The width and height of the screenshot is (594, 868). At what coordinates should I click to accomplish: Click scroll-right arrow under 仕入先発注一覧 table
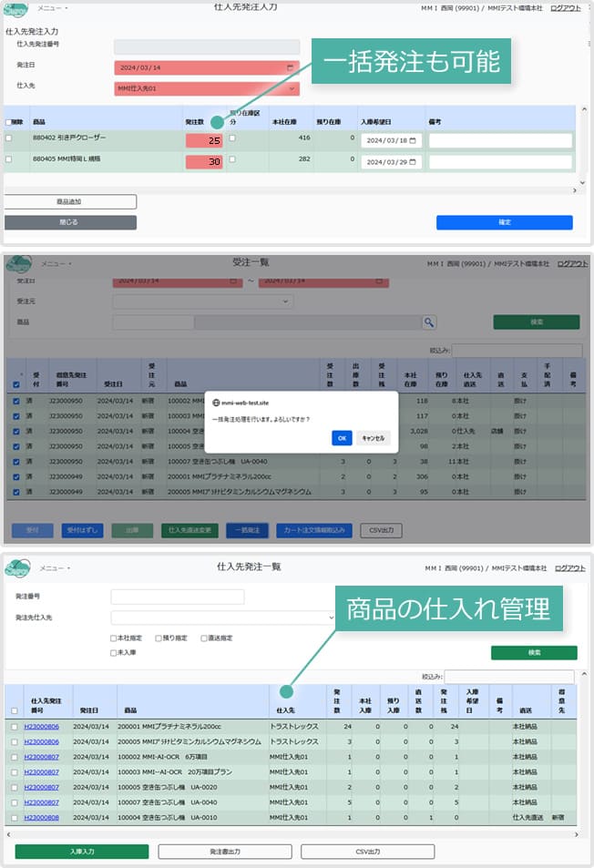[x=577, y=833]
